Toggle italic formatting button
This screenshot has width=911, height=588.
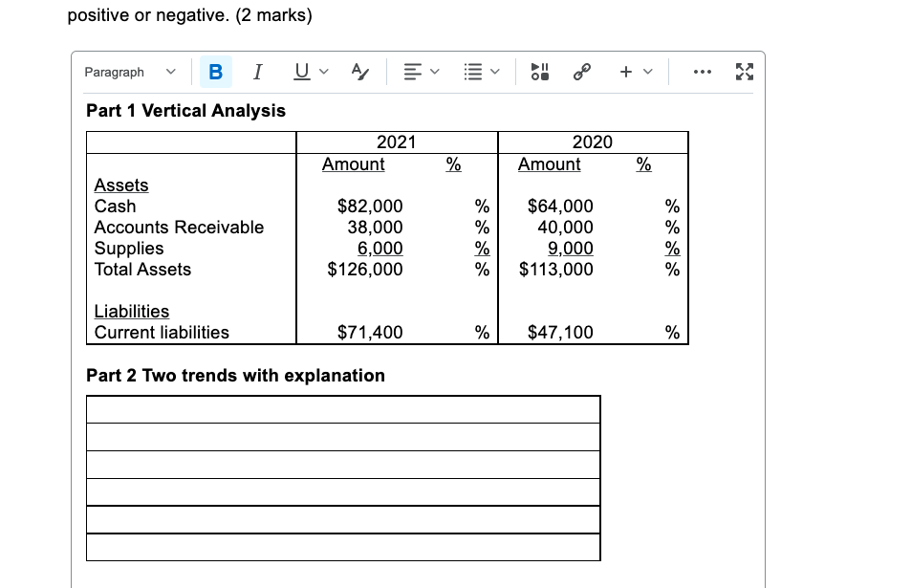coord(257,72)
